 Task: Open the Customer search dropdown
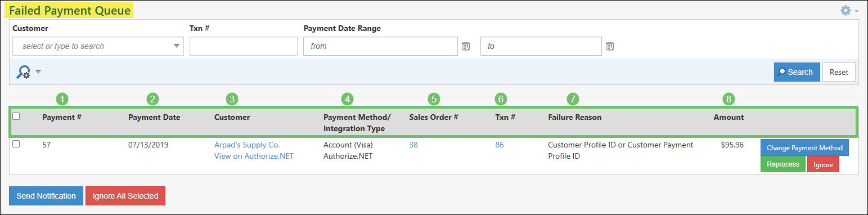tap(98, 46)
